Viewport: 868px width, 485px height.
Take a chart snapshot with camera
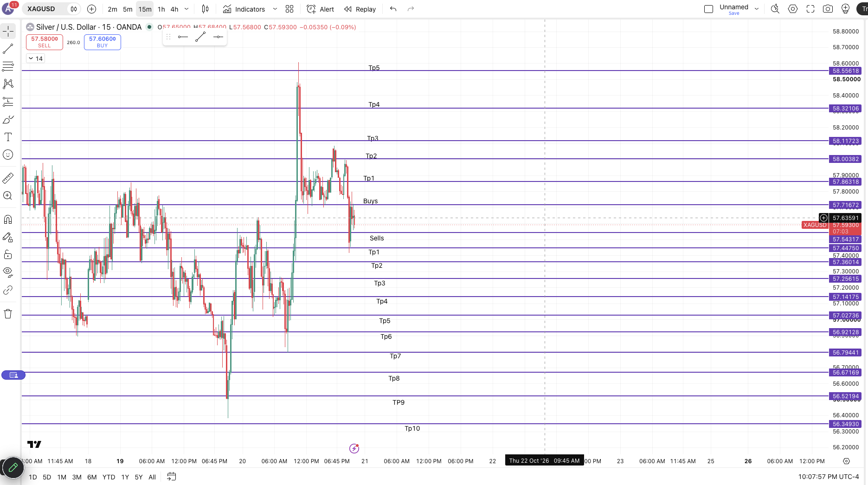pyautogui.click(x=828, y=9)
